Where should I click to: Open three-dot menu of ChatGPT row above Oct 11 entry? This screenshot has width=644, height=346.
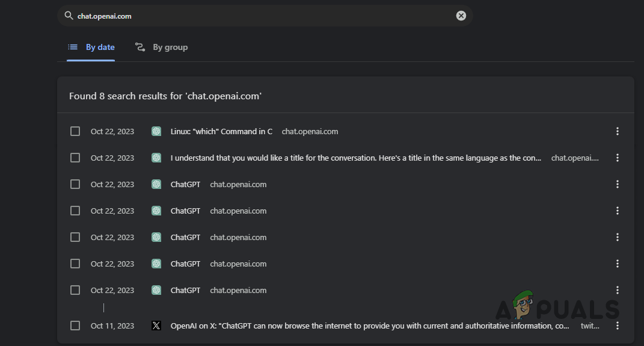tap(618, 290)
